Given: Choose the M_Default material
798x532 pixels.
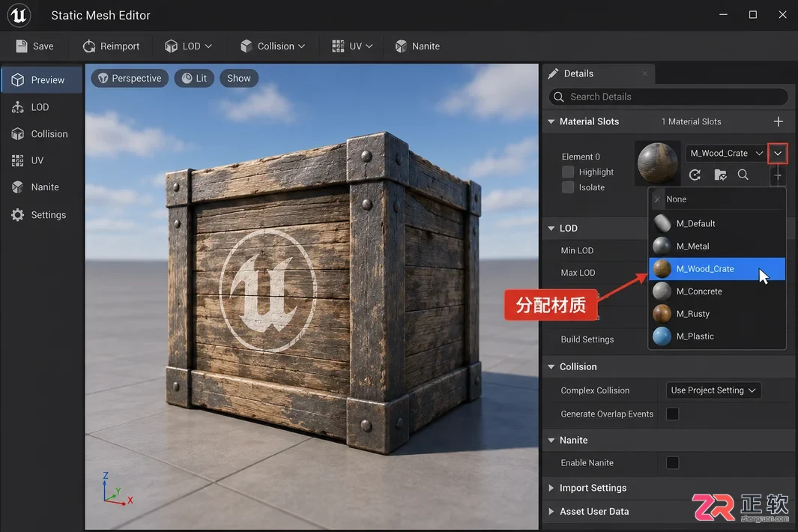Looking at the screenshot, I should click(718, 223).
